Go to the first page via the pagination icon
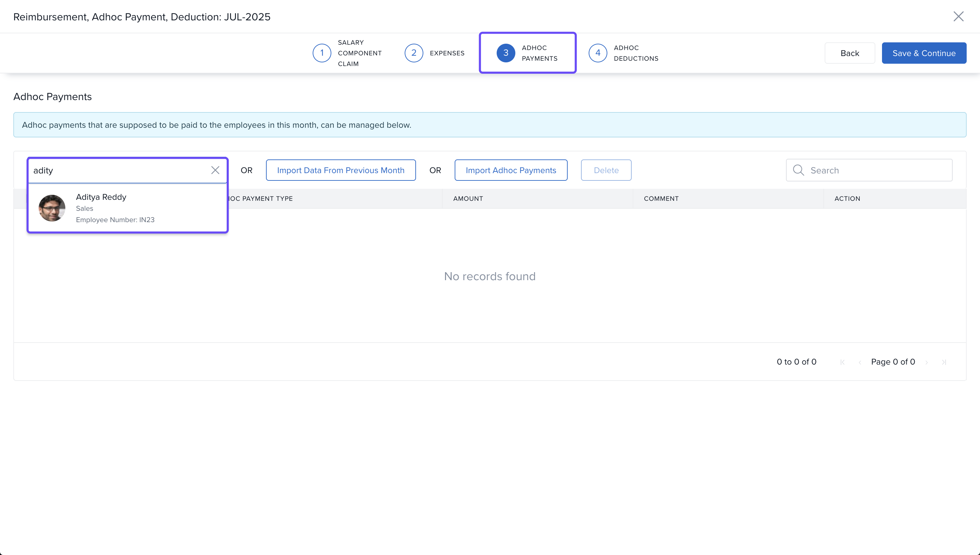The width and height of the screenshot is (980, 555). click(843, 362)
